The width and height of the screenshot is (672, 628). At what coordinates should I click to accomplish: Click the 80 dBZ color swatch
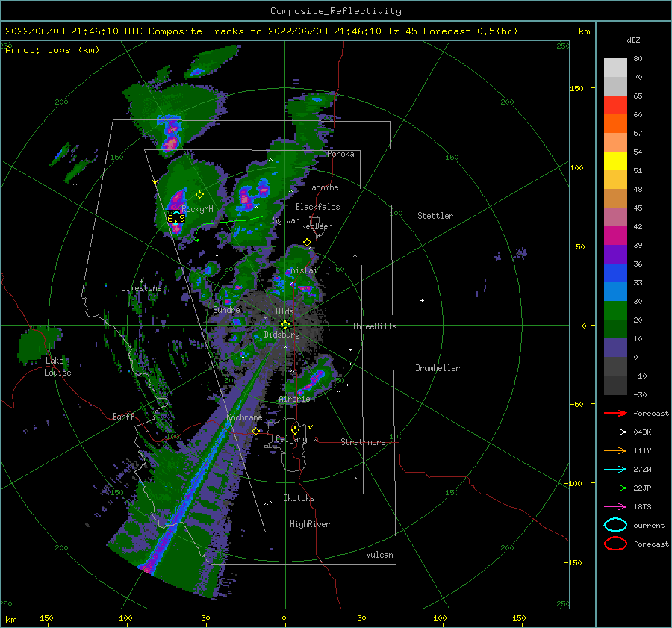tap(615, 68)
